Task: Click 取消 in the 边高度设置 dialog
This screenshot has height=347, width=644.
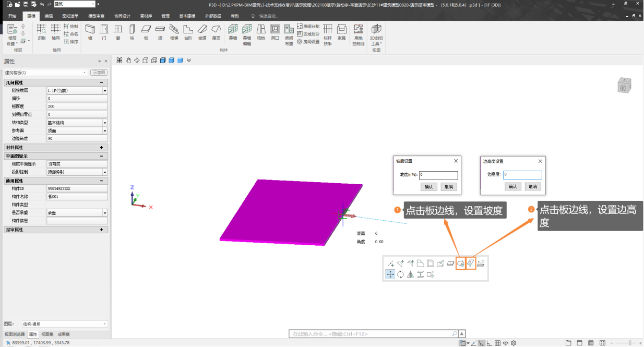Action: point(532,187)
